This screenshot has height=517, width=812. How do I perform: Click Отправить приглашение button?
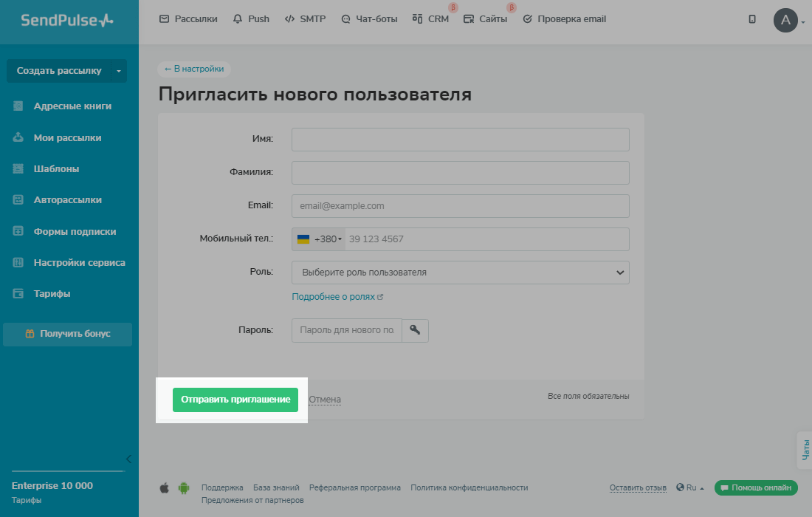pos(235,400)
